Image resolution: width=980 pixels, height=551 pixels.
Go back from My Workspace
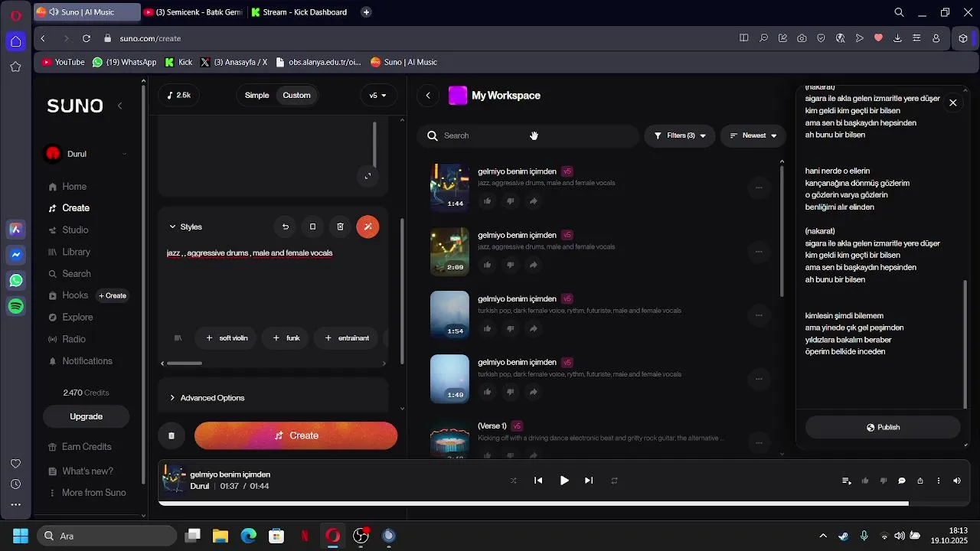(428, 96)
